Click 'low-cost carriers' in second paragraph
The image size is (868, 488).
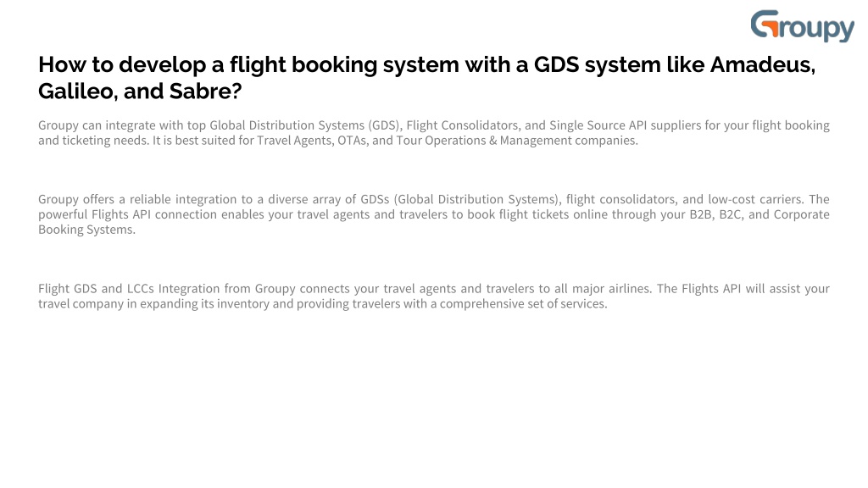755,199
